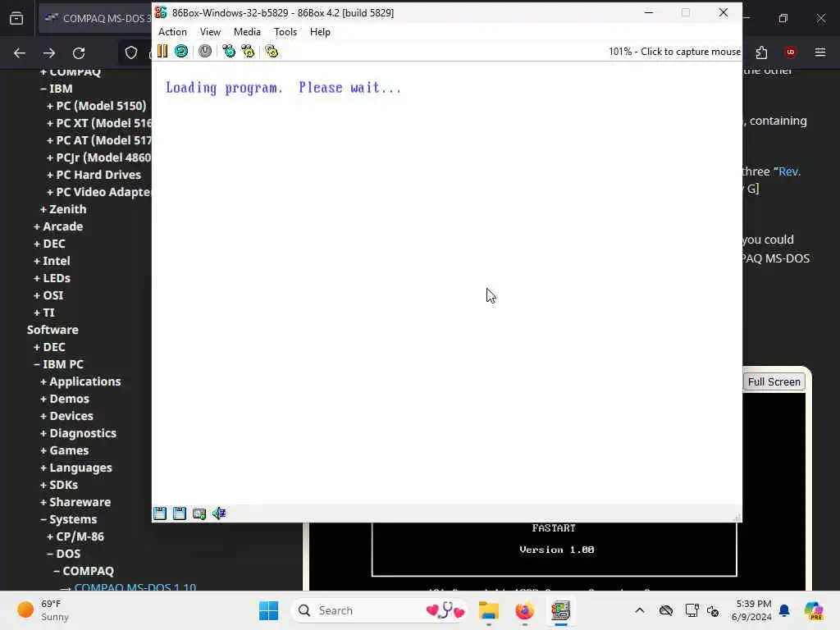Open Firefox from the taskbar

[524, 610]
